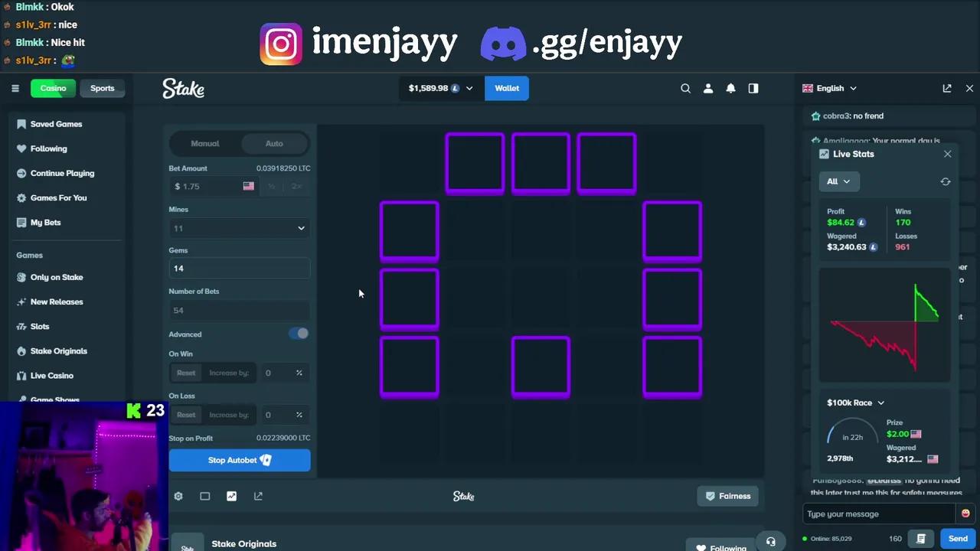Open game settings gear icon
Viewport: 980px width, 551px height.
[x=178, y=496]
